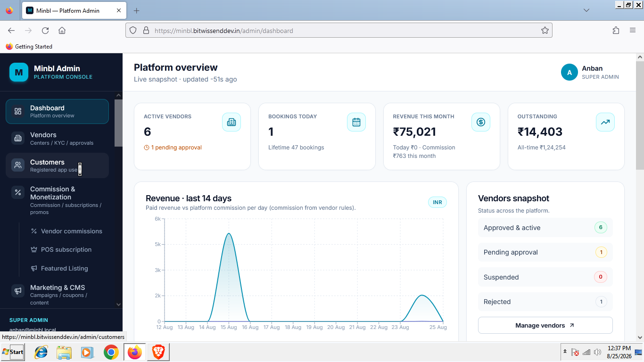Click the Commission percent icon
Image resolution: width=644 pixels, height=362 pixels.
coord(18,192)
